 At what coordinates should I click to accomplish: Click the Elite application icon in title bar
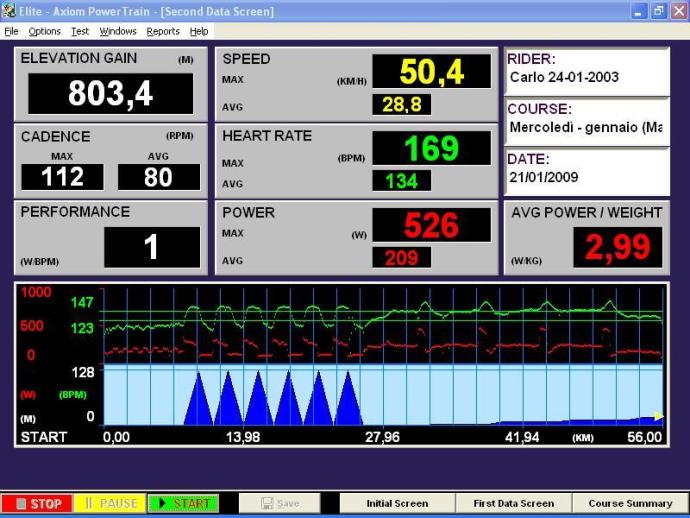click(9, 11)
